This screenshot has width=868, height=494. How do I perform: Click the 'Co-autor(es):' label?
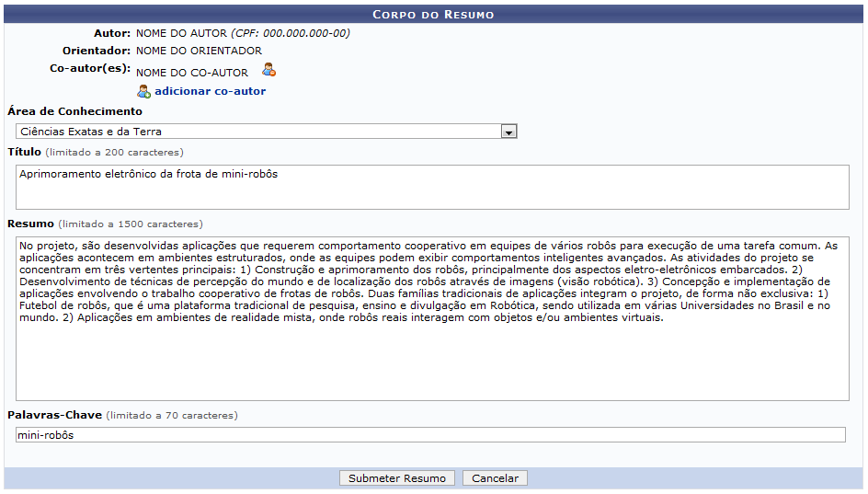(89, 68)
